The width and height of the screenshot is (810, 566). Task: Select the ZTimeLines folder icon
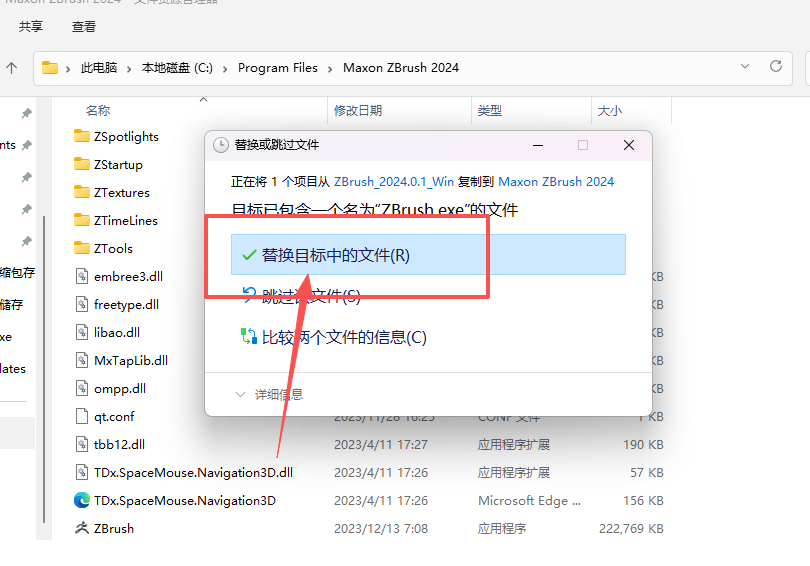click(82, 220)
